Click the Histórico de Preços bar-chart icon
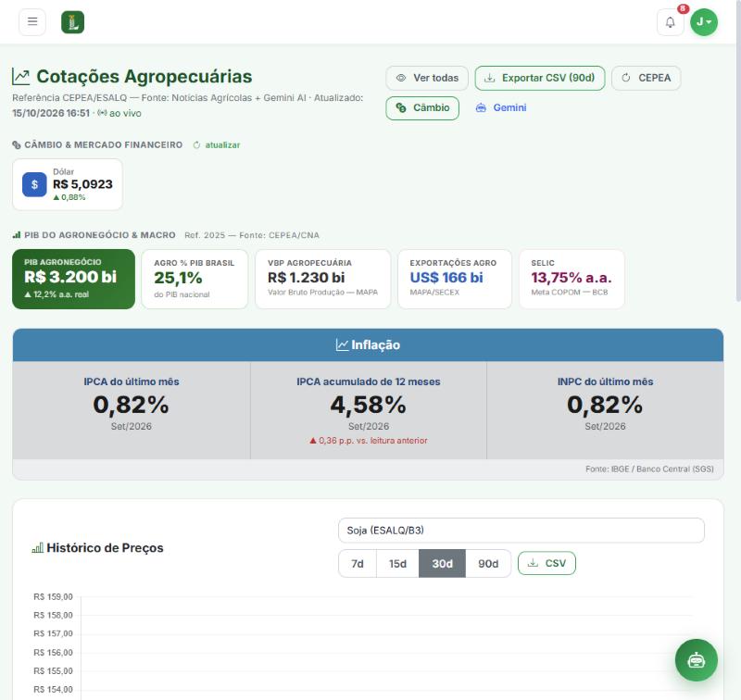 [38, 548]
